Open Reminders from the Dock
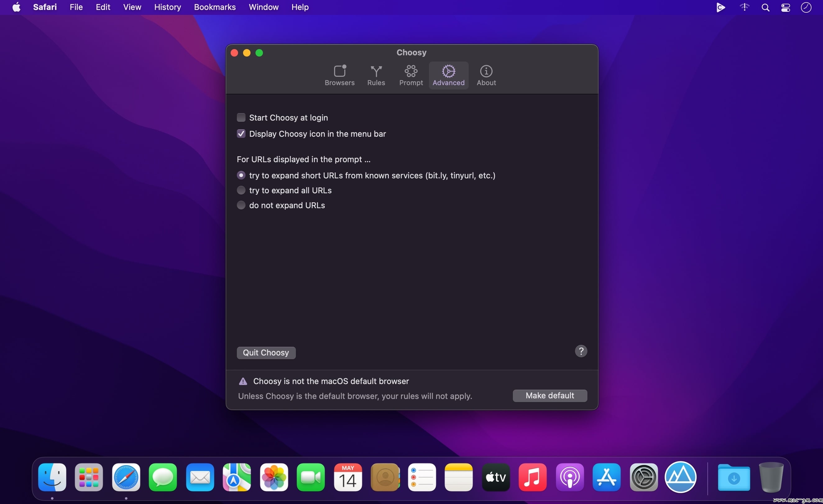823x504 pixels. [422, 477]
